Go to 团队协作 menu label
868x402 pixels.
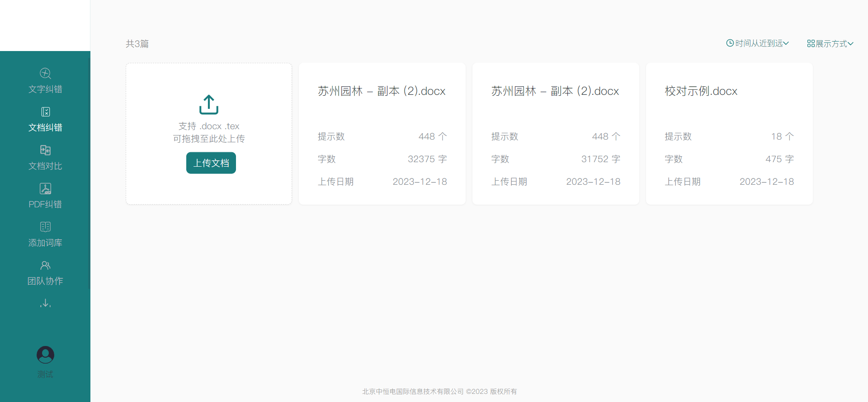45,281
